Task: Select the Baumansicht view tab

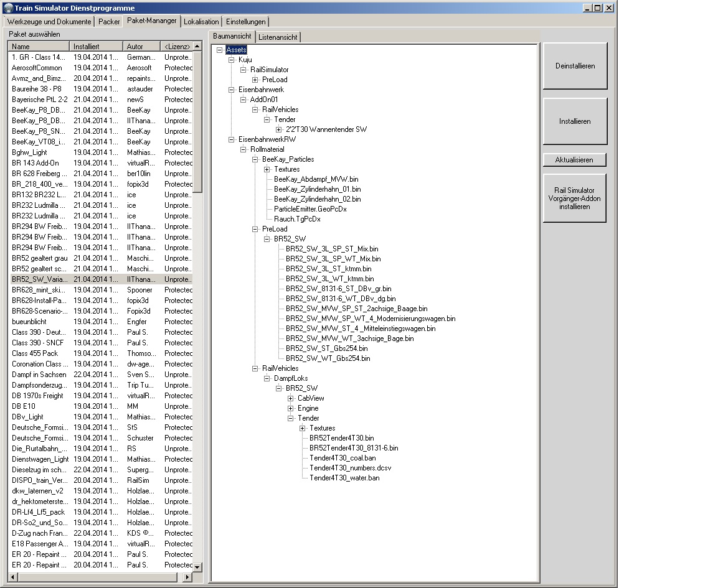Action: pyautogui.click(x=232, y=36)
